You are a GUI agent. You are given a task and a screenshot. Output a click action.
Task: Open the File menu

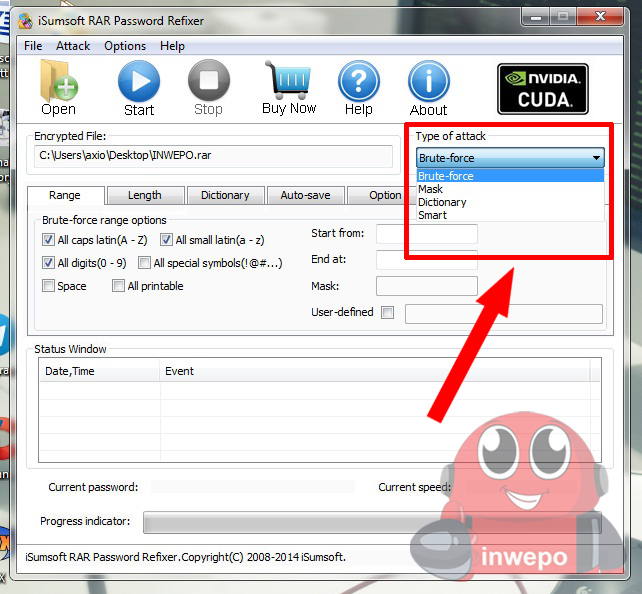coord(33,46)
